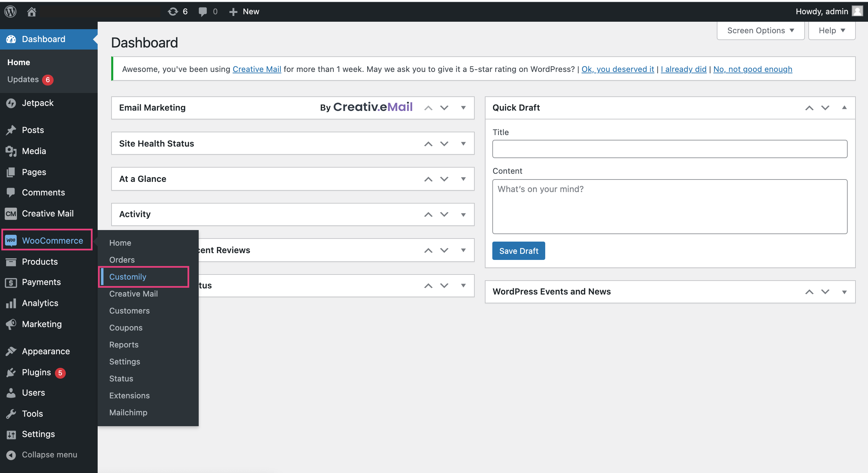Click the updates icon showing 6 updates

point(173,11)
